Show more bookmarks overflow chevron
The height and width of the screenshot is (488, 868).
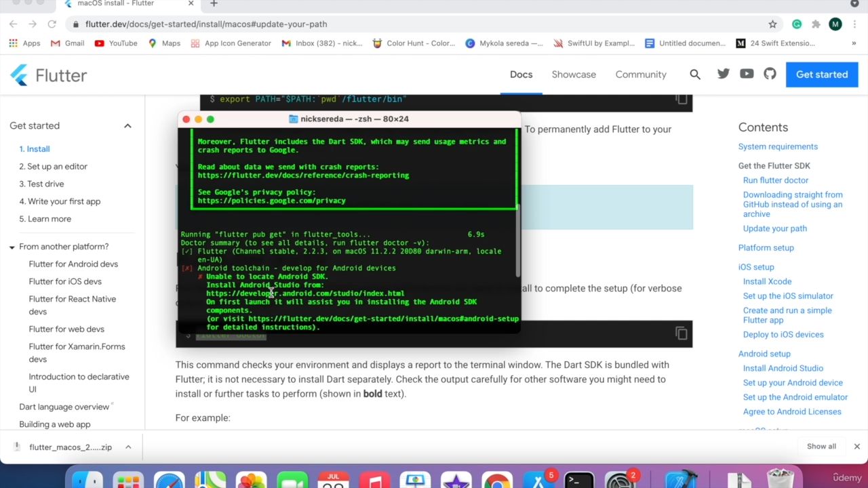point(854,43)
